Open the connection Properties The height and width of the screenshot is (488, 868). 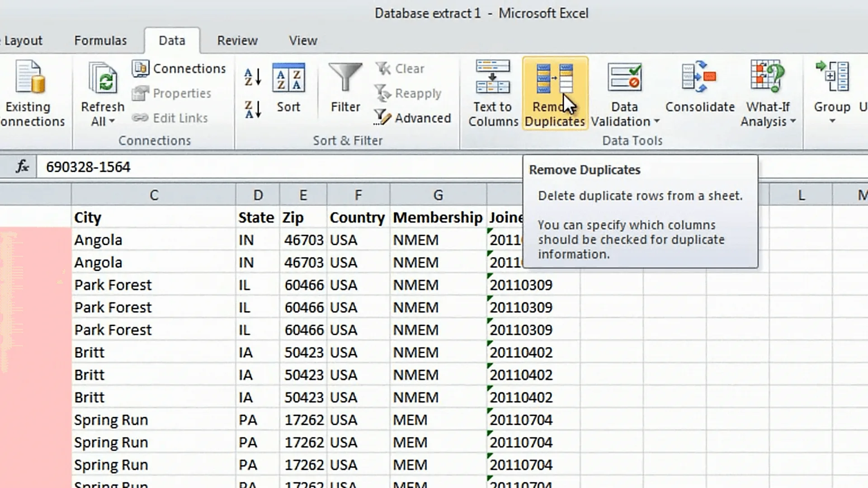[172, 93]
